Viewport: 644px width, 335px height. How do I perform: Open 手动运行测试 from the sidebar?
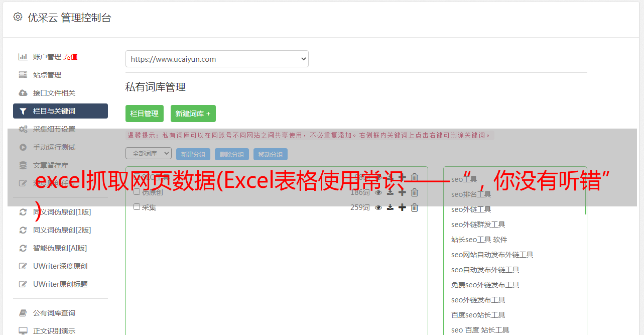[54, 147]
